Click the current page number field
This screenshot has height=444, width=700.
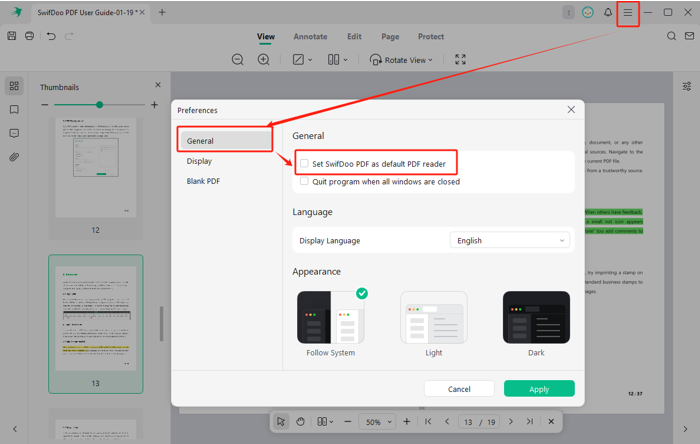pos(468,422)
